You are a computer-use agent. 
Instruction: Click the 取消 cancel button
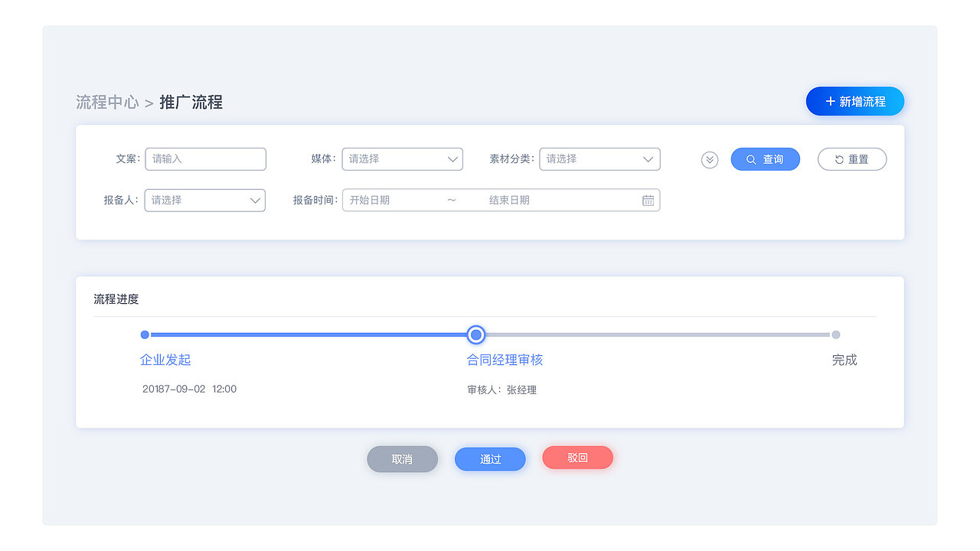(402, 458)
